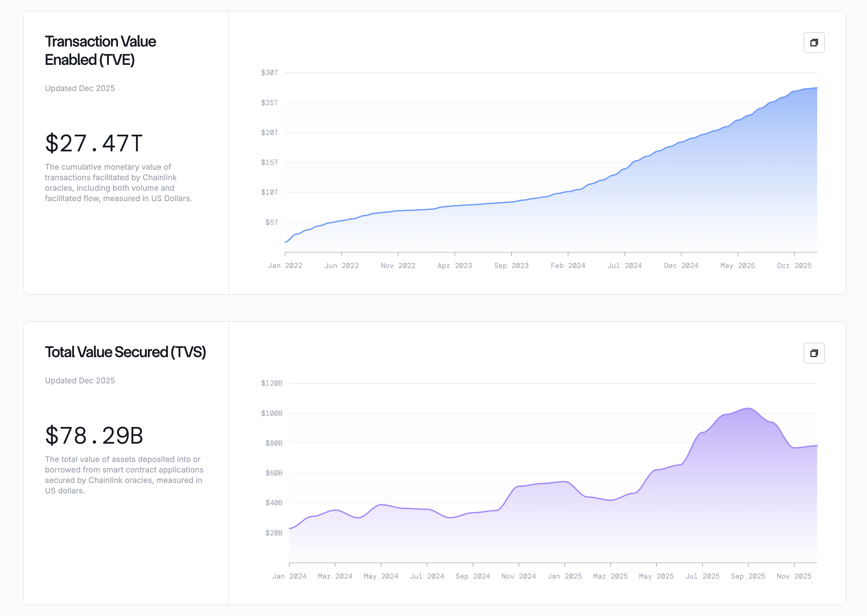Screen dimensions: 867x616
Task: Click the Updated Dec 2025 text under TVS
Action: click(80, 380)
